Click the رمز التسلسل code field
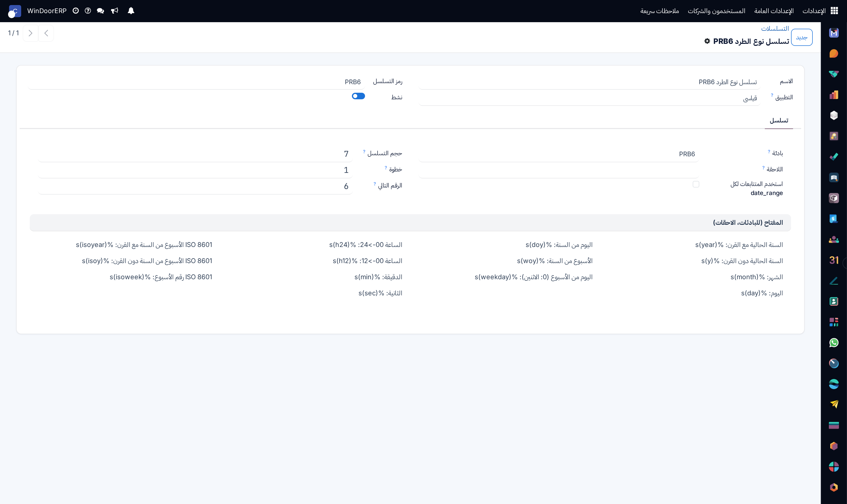 click(196, 82)
